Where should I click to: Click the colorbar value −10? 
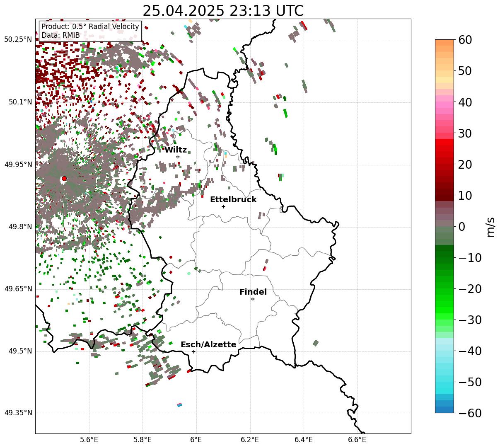(470, 257)
